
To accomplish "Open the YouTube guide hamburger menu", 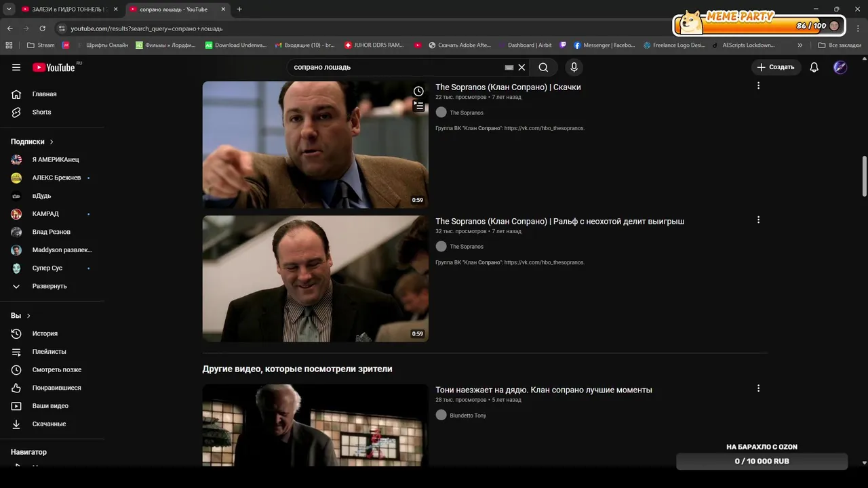I will (16, 67).
